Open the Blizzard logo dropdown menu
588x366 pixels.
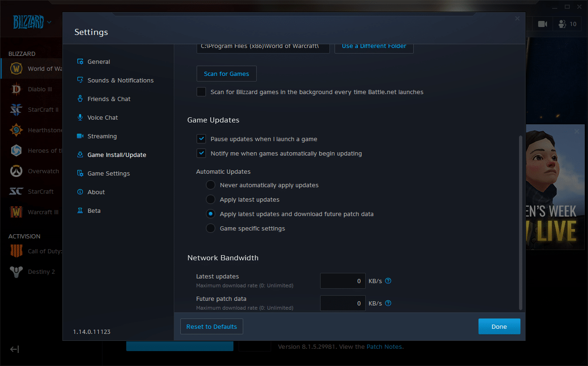point(32,21)
